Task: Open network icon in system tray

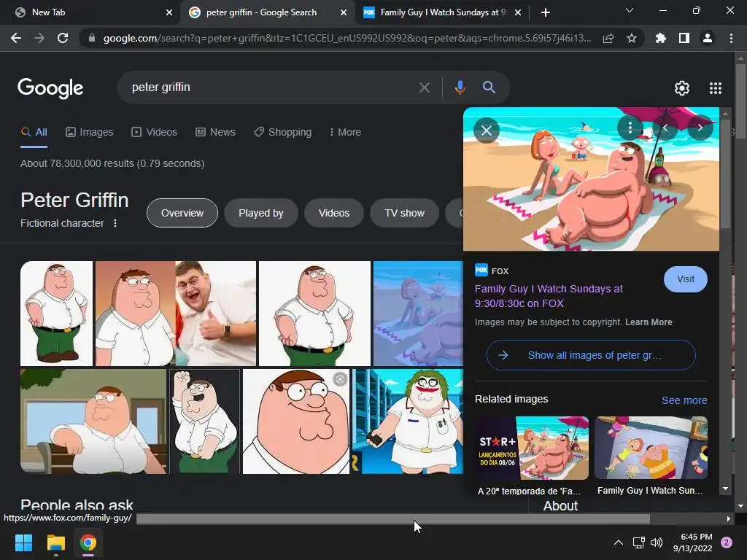Action: [x=638, y=542]
